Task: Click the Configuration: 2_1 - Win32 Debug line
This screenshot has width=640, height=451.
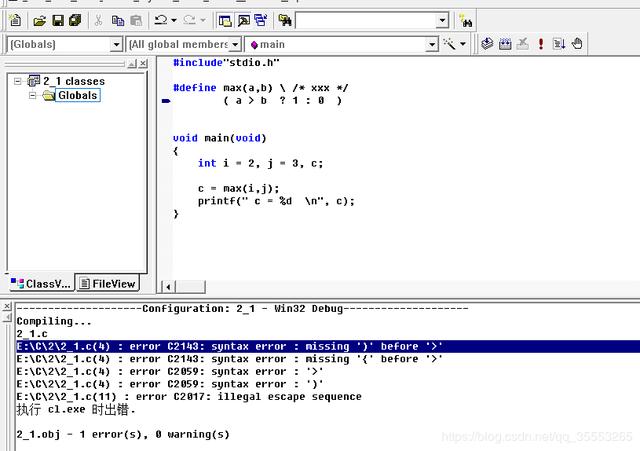Action: pos(242,309)
